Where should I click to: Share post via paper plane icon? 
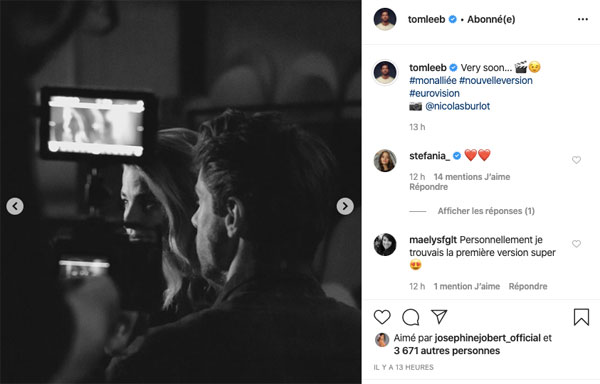pos(439,316)
